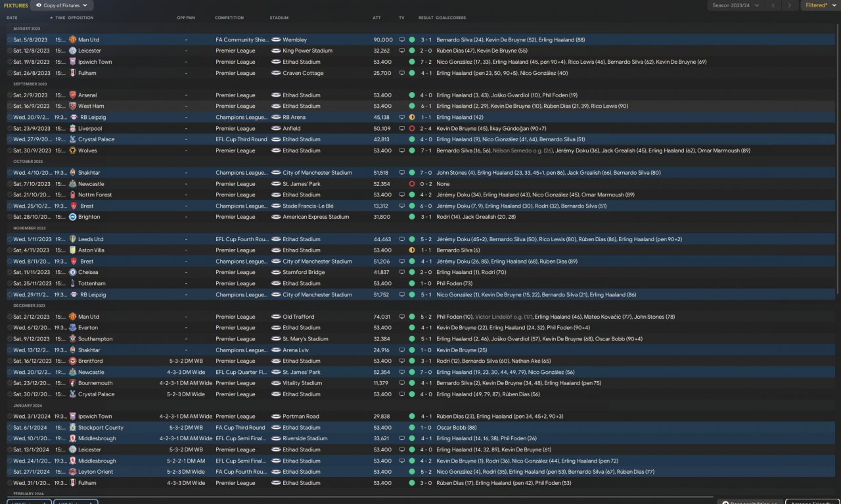Screen dimensions: 841x504
Task: Open the Filtered options dropdown
Action: [x=820, y=5]
